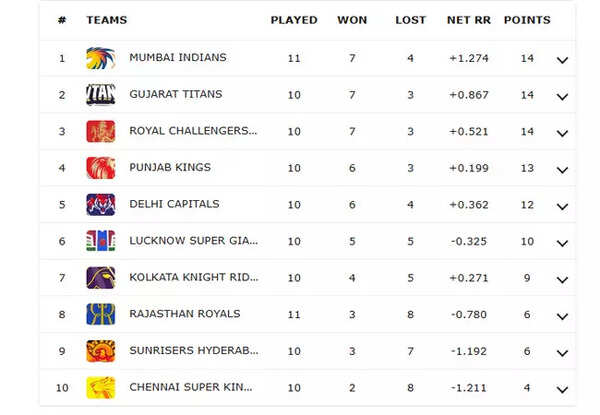Click the Delhi Capitals team logo
The image size is (600, 415).
(100, 204)
